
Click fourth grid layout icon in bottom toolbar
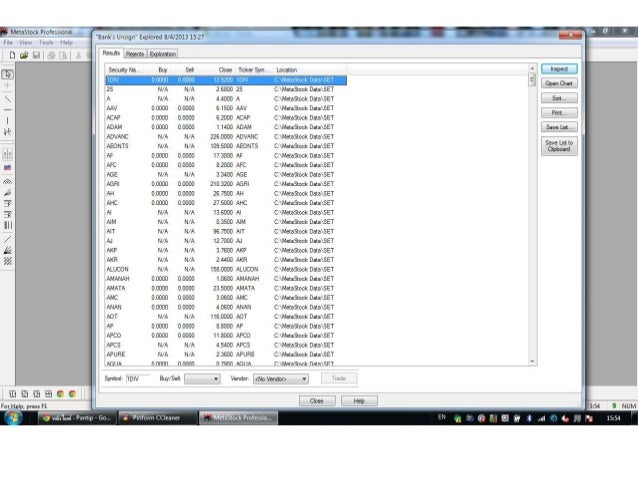(48, 394)
